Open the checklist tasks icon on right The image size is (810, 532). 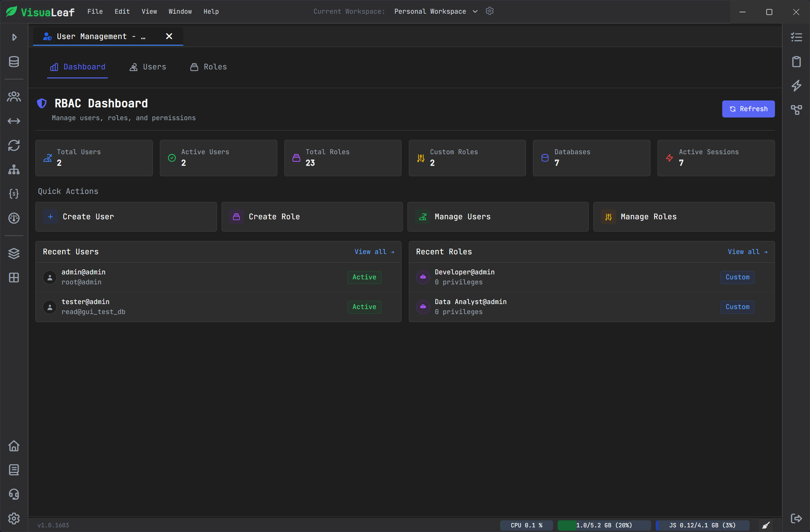coord(796,37)
